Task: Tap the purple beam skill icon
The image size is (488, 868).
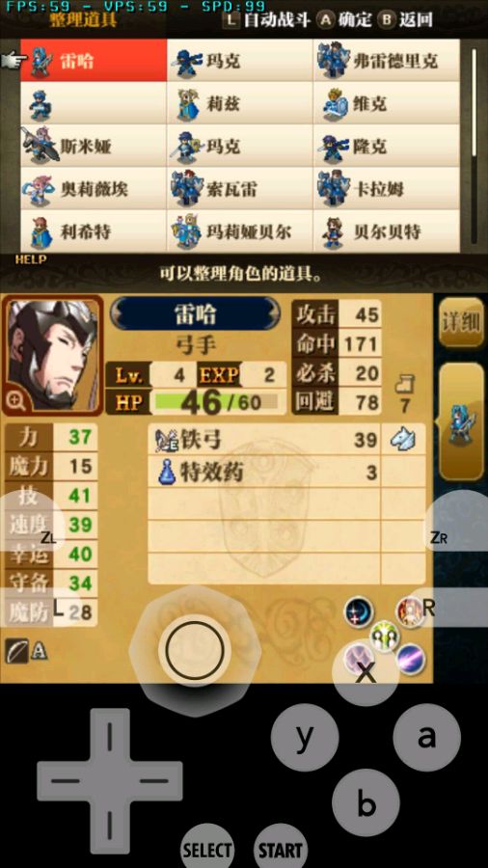Action: (x=411, y=659)
